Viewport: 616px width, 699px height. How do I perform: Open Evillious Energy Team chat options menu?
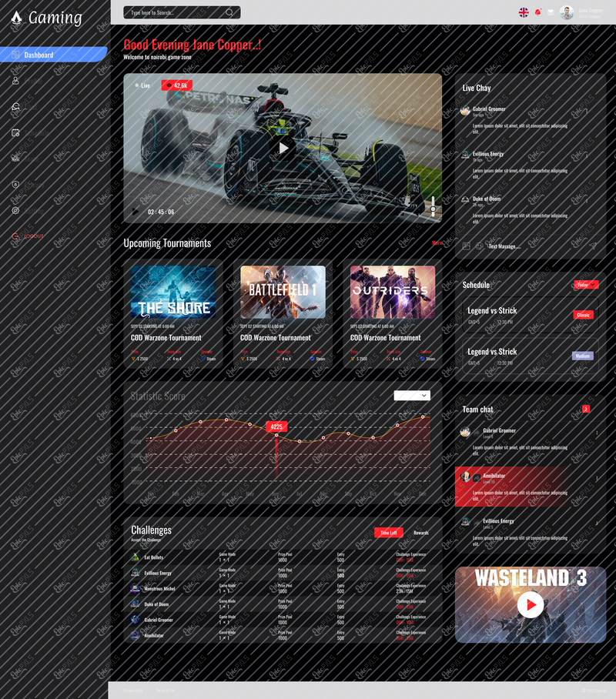click(x=597, y=523)
